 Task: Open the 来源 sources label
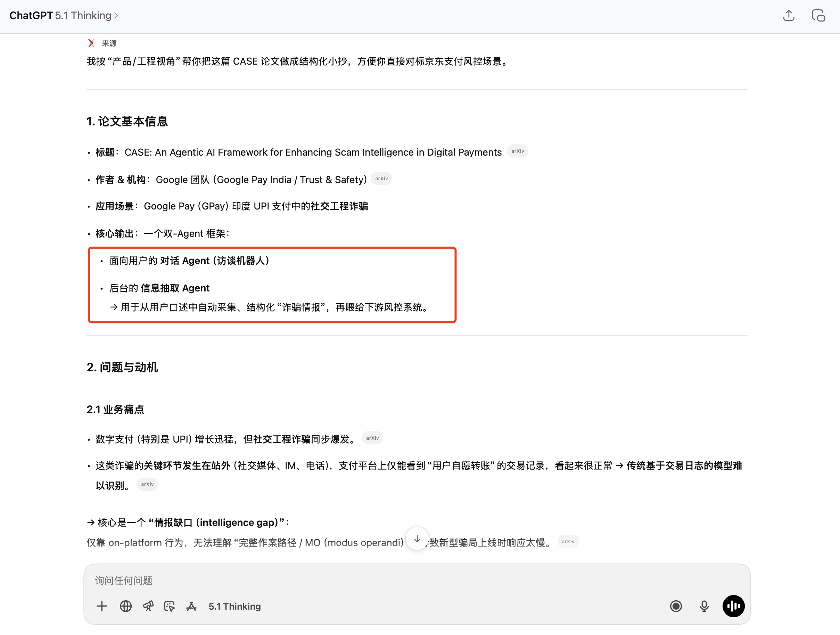point(109,43)
